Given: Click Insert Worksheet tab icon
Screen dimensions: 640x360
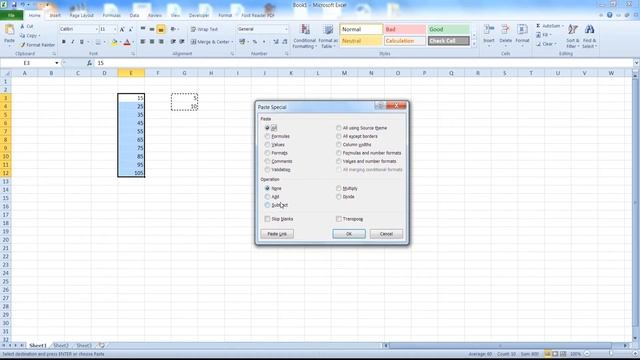Looking at the screenshot, I should click(x=101, y=345).
